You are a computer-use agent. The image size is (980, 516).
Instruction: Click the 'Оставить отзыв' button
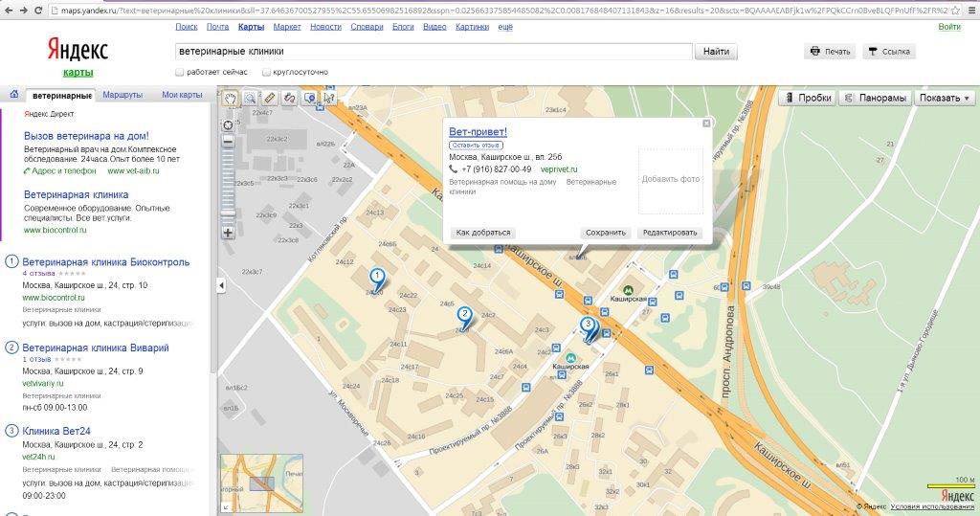pos(476,146)
